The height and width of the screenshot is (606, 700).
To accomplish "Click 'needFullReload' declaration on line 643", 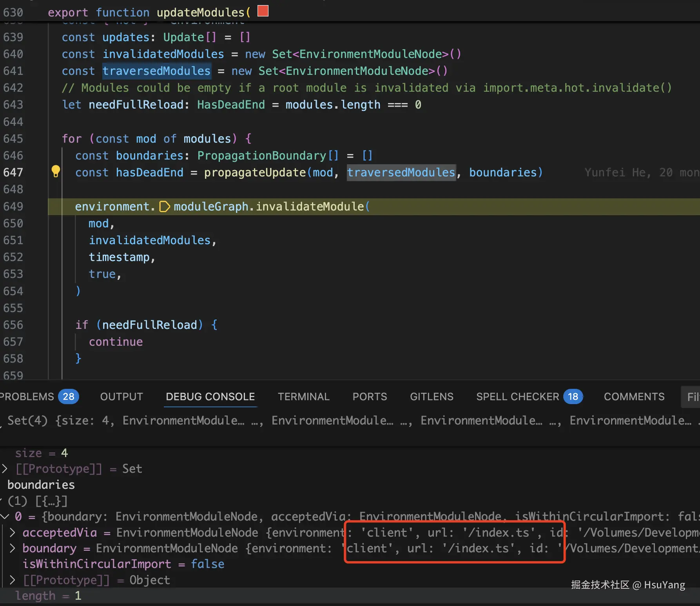I will [136, 105].
